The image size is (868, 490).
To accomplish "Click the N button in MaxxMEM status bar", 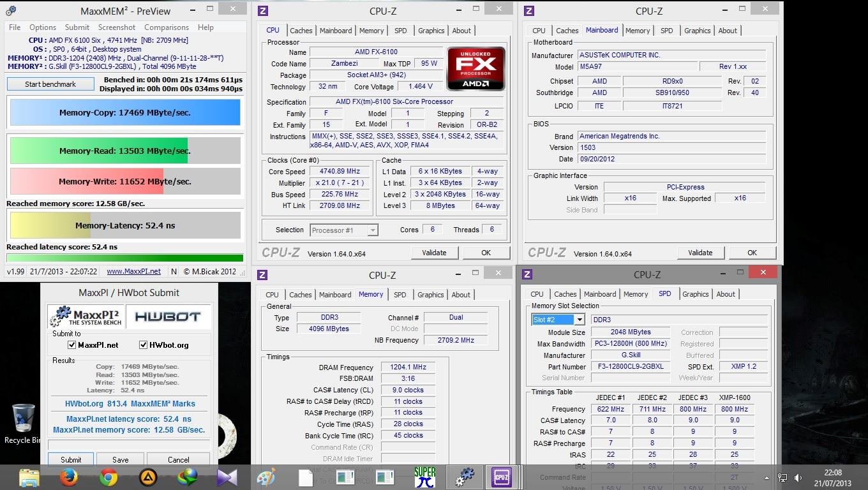I will pos(174,271).
